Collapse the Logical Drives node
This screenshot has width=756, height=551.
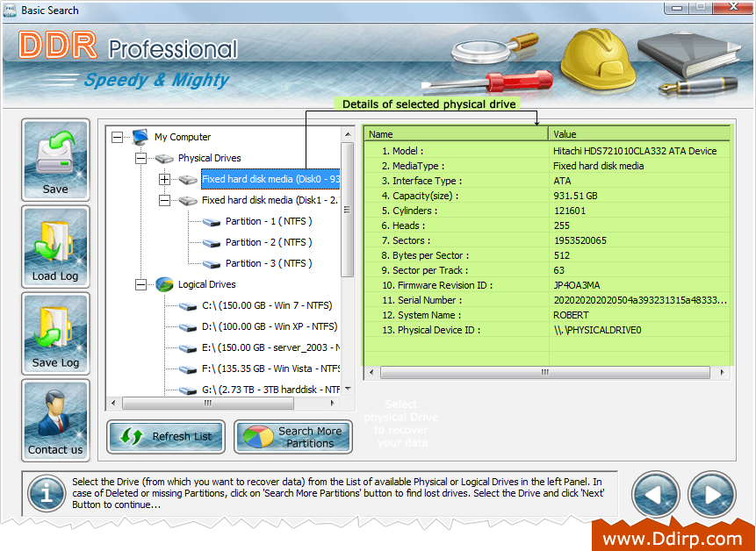point(140,284)
